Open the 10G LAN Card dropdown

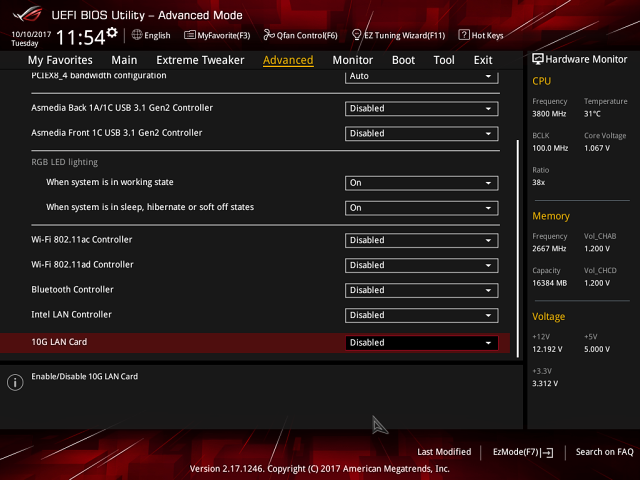point(421,343)
